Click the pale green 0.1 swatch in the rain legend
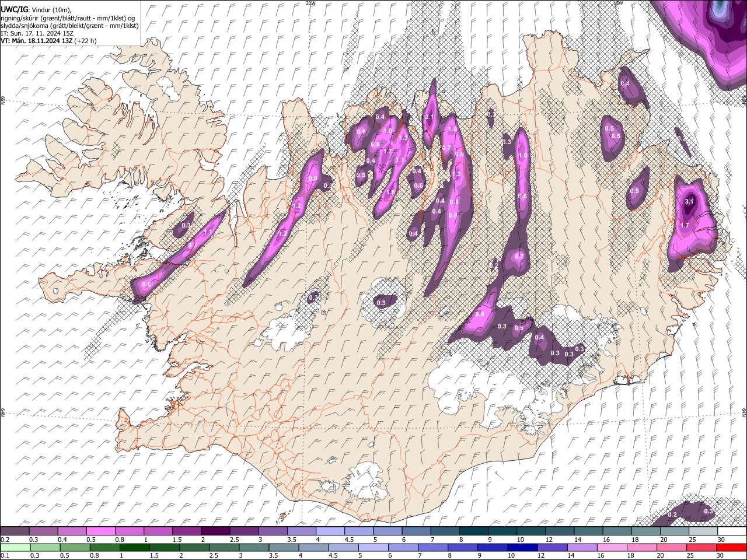This screenshot has height=560, width=747. point(15,547)
